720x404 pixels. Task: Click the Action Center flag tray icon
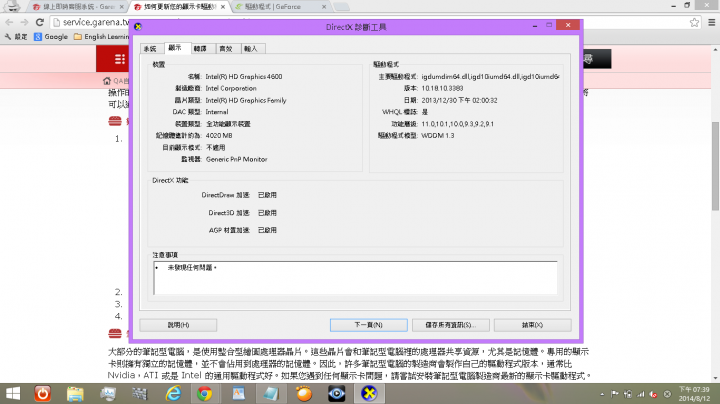pos(615,394)
